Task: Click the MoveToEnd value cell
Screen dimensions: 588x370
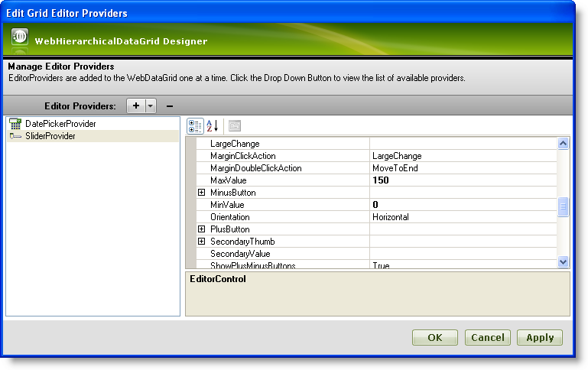Action: (463, 168)
